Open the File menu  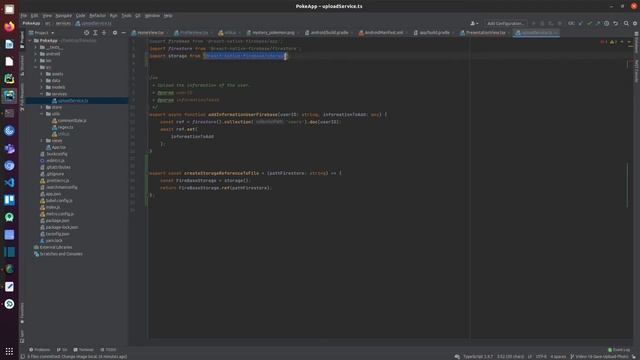click(24, 16)
